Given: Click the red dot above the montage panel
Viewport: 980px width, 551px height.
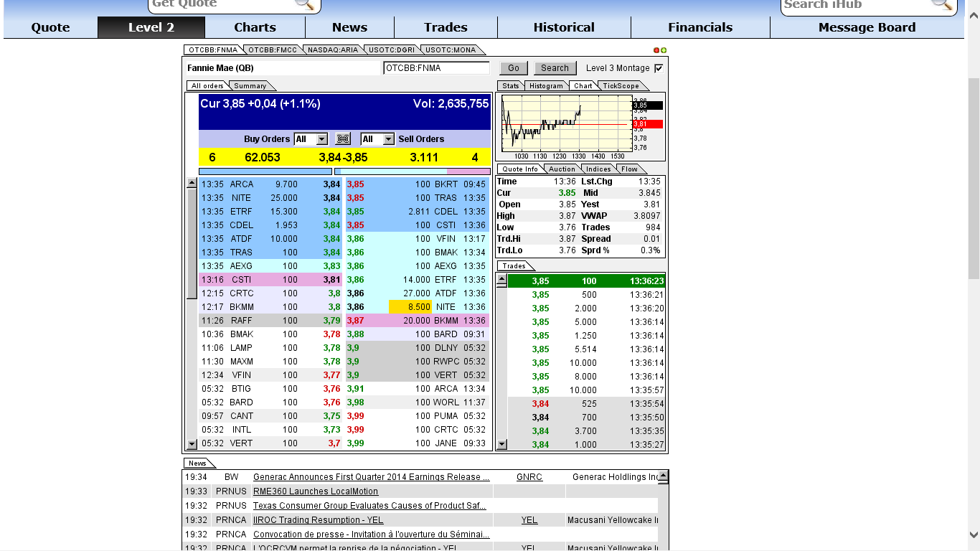Looking at the screenshot, I should [x=656, y=50].
